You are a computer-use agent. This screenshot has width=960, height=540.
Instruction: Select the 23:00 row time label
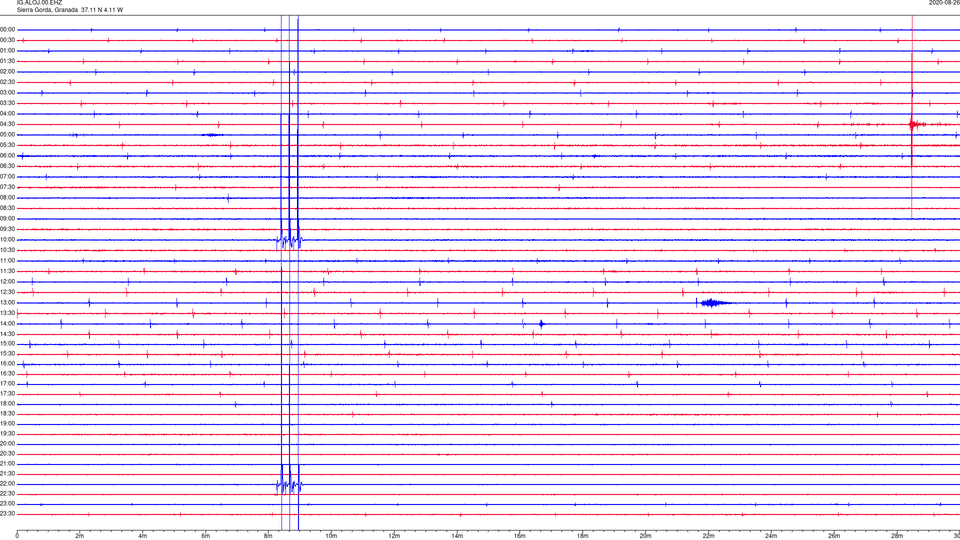7,504
